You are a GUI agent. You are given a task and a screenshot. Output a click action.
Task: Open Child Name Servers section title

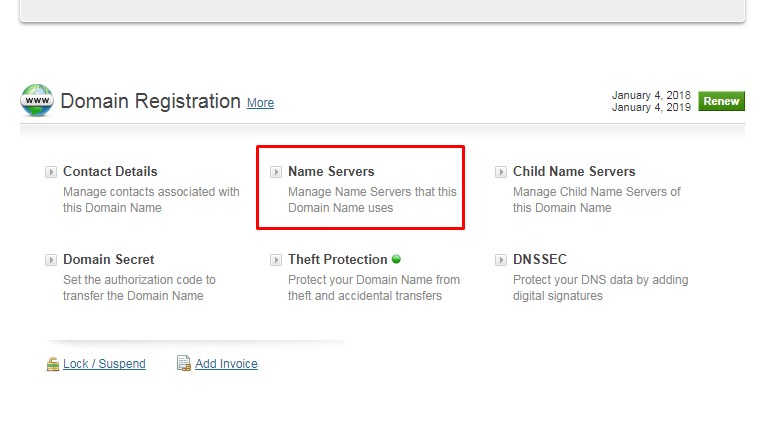pyautogui.click(x=574, y=171)
